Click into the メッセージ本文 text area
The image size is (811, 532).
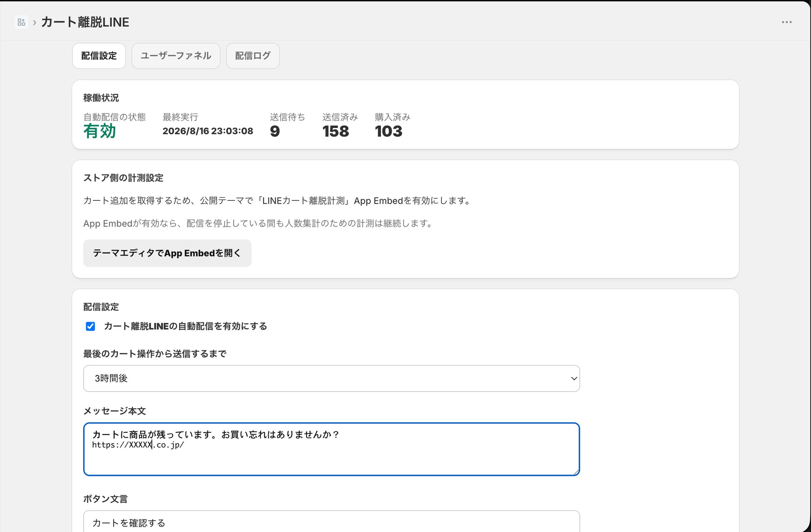(331, 449)
